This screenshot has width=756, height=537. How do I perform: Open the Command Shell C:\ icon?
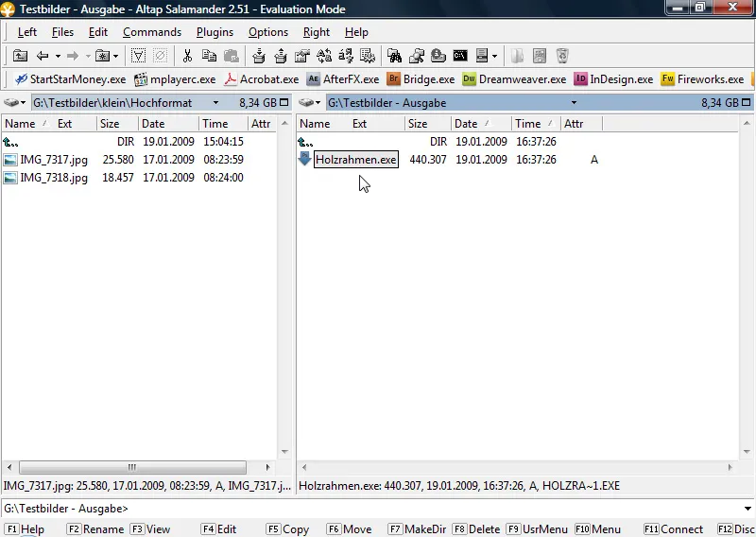coord(460,56)
